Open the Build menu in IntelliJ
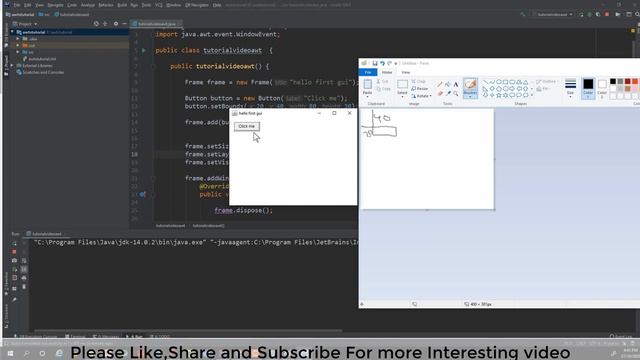 coord(122,5)
